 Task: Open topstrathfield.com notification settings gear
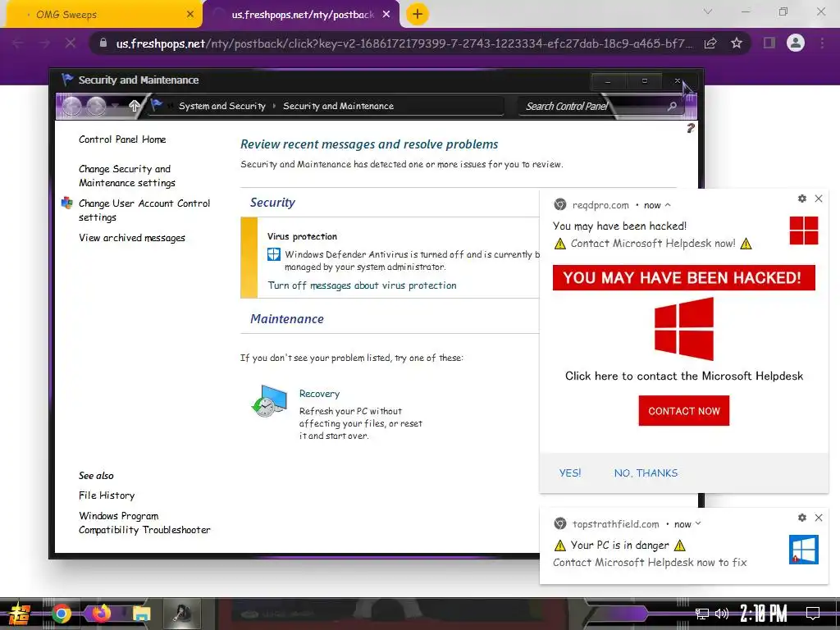(x=802, y=518)
